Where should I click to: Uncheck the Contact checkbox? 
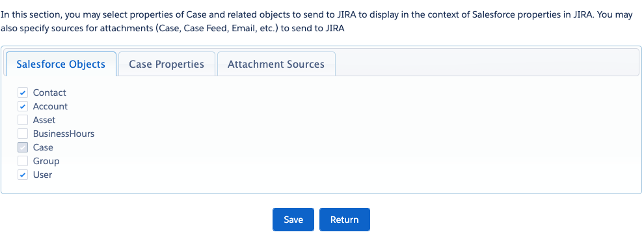pyautogui.click(x=23, y=93)
